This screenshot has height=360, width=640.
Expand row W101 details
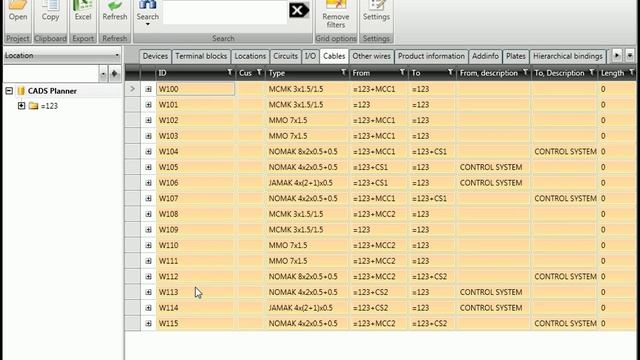(x=149, y=105)
